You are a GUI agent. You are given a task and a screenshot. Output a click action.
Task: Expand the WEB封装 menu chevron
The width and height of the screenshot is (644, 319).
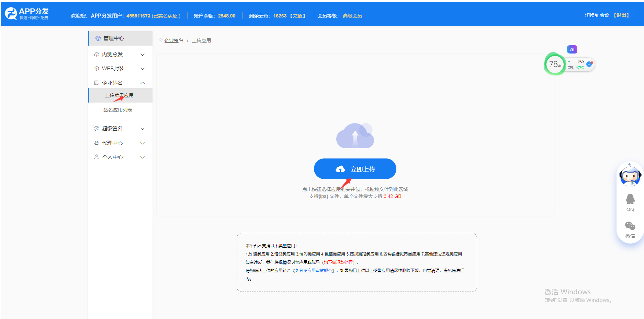click(143, 69)
